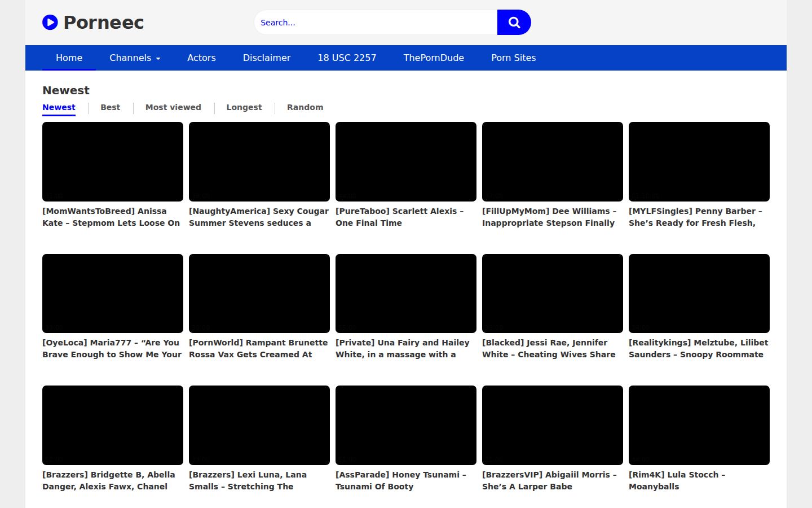Click the Porneec site name text
The width and height of the screenshot is (812, 508).
104,23
